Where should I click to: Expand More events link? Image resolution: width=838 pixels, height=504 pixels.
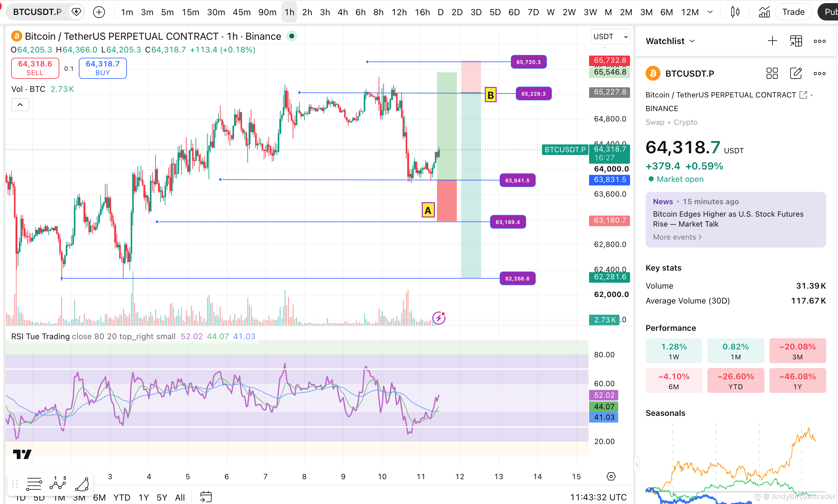tap(677, 237)
